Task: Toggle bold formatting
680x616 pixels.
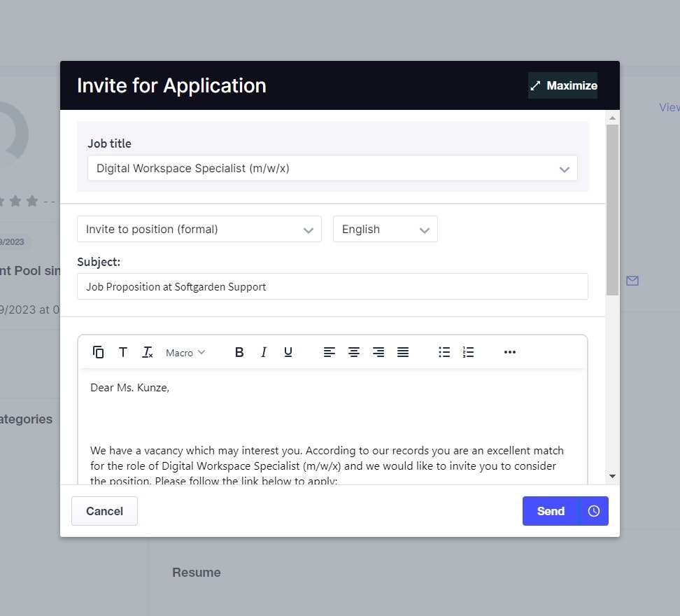Action: (x=239, y=352)
